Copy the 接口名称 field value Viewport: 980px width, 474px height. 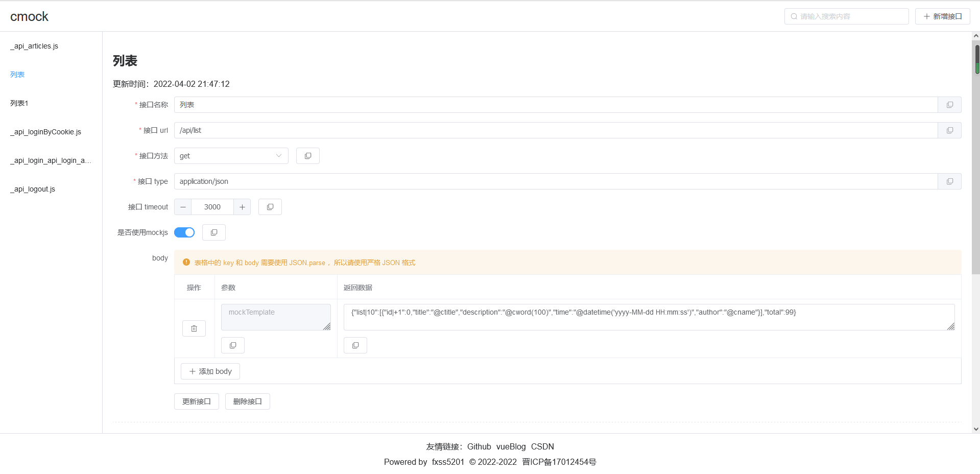(949, 105)
